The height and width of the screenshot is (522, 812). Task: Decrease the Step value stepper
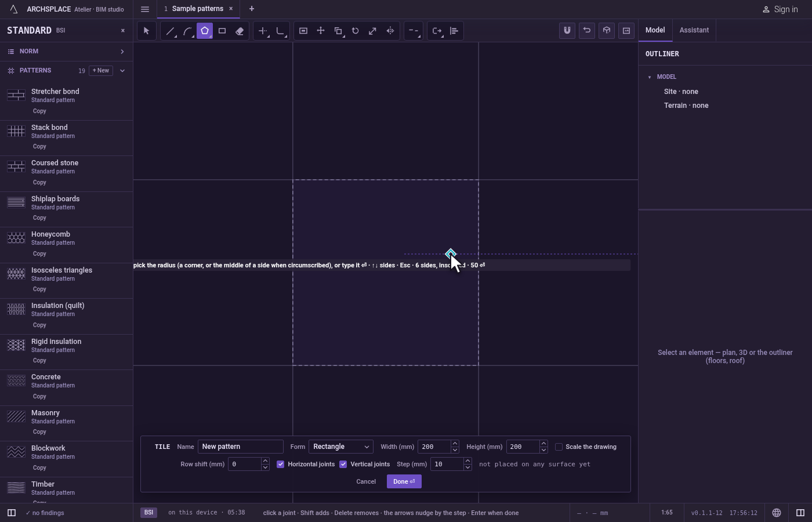pyautogui.click(x=467, y=467)
